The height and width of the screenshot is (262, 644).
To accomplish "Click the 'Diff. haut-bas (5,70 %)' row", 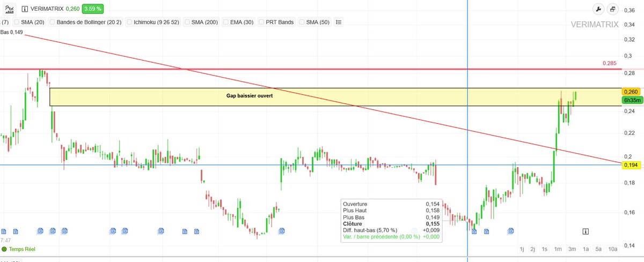I will (391, 230).
